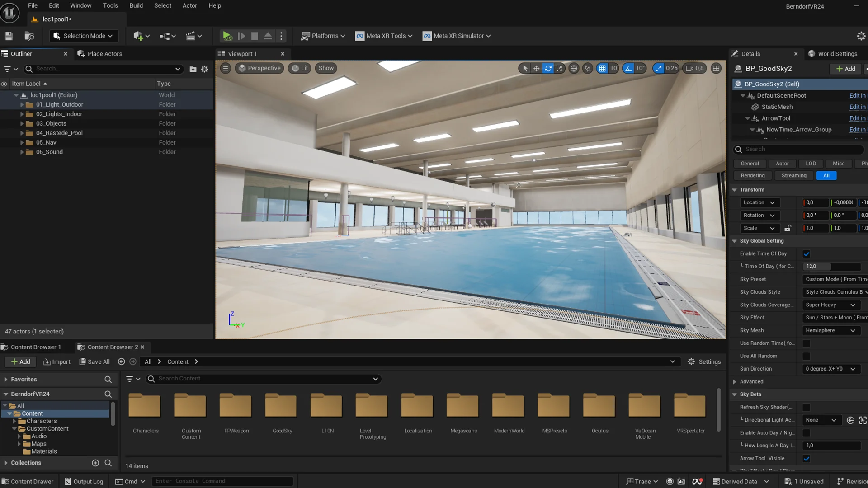This screenshot has height=488, width=868.
Task: Open the Selection Mode dropdown
Action: [x=83, y=36]
